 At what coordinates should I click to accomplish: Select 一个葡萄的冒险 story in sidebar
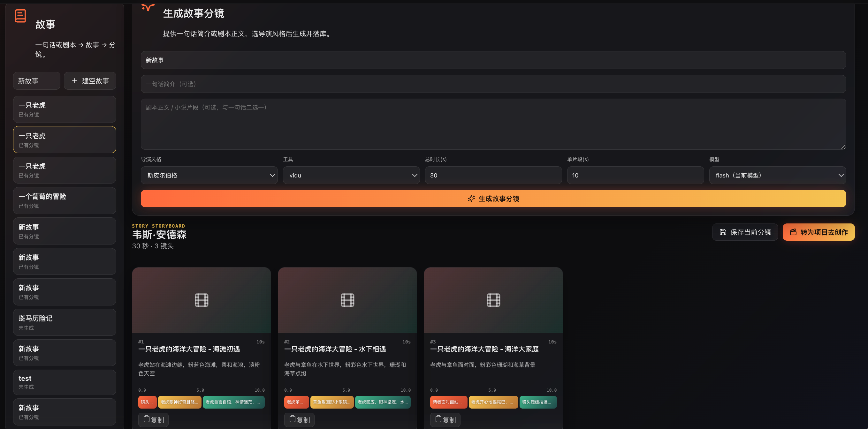[x=65, y=201]
